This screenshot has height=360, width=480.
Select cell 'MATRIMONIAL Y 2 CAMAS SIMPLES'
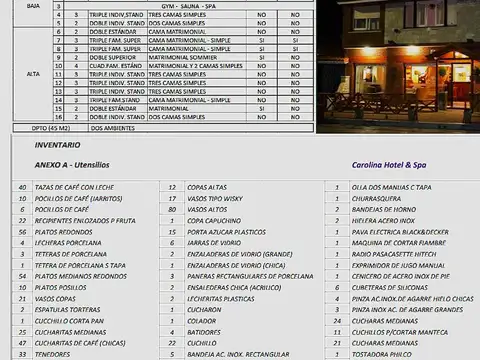coord(197,66)
